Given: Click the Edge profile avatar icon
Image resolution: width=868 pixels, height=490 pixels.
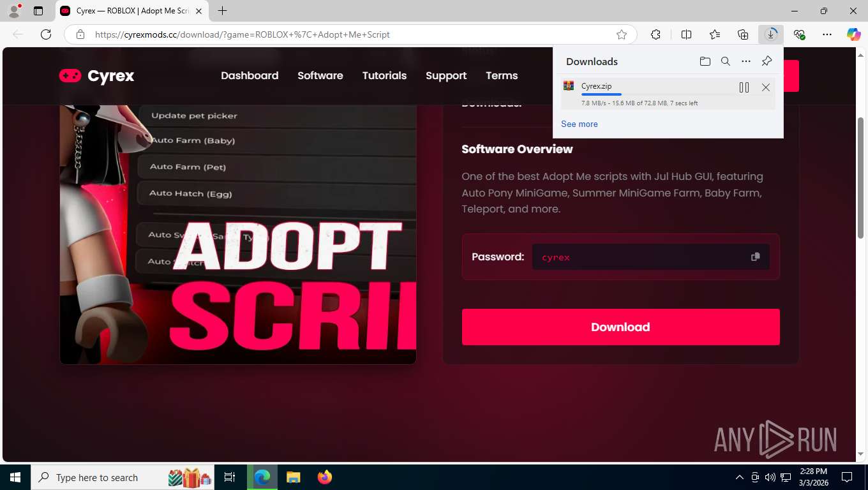Looking at the screenshot, I should tap(14, 11).
